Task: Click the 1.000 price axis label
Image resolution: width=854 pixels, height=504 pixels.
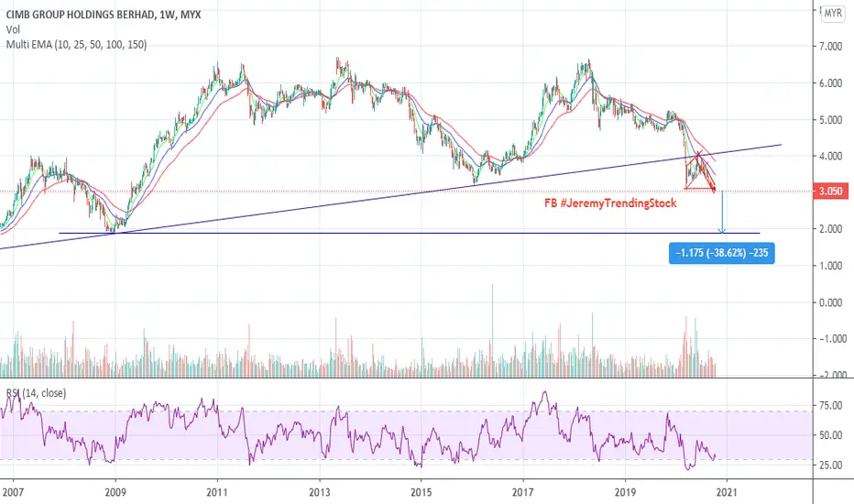Action: coord(830,266)
